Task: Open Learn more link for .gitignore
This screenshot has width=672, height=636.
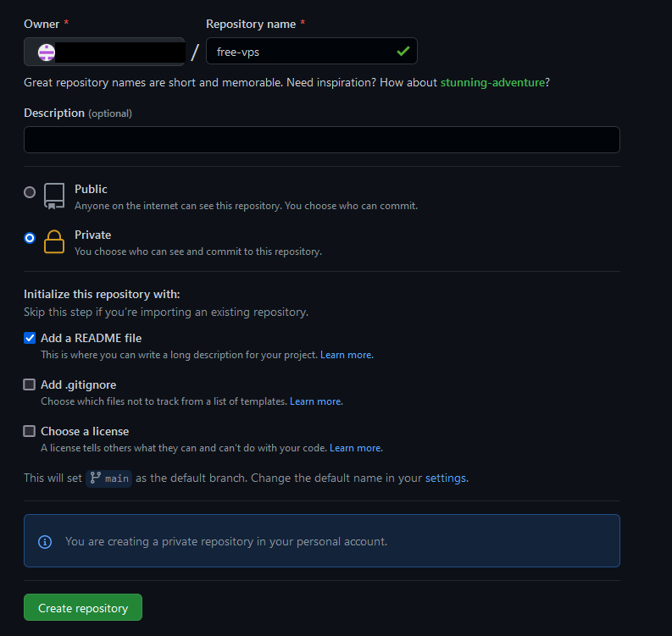Action: [315, 401]
